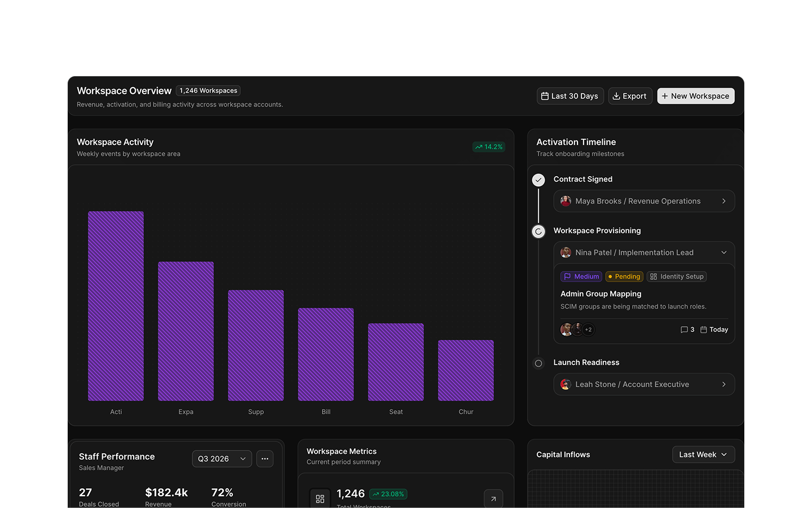Click the $182.4k Revenue value
Screen dimensions: 812x508
tap(166, 493)
